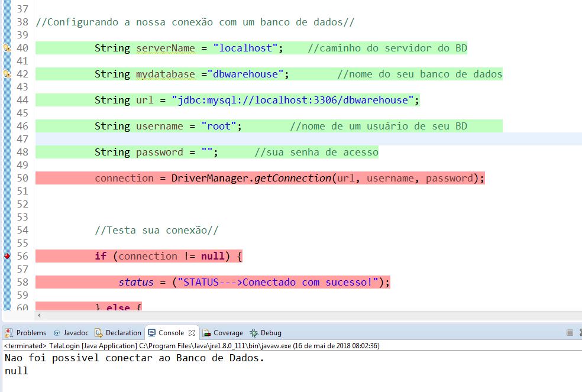The image size is (582, 392).
Task: Select the Console tab
Action: [x=171, y=333]
